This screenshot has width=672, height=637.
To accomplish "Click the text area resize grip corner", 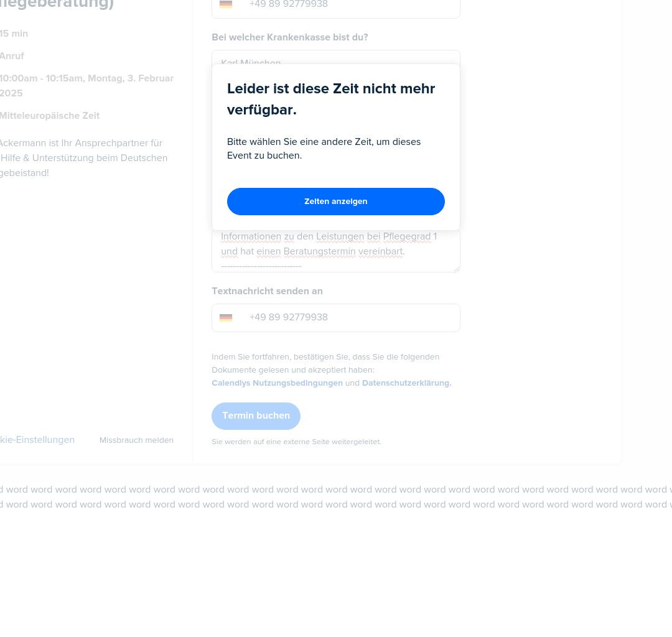I will [x=457, y=269].
